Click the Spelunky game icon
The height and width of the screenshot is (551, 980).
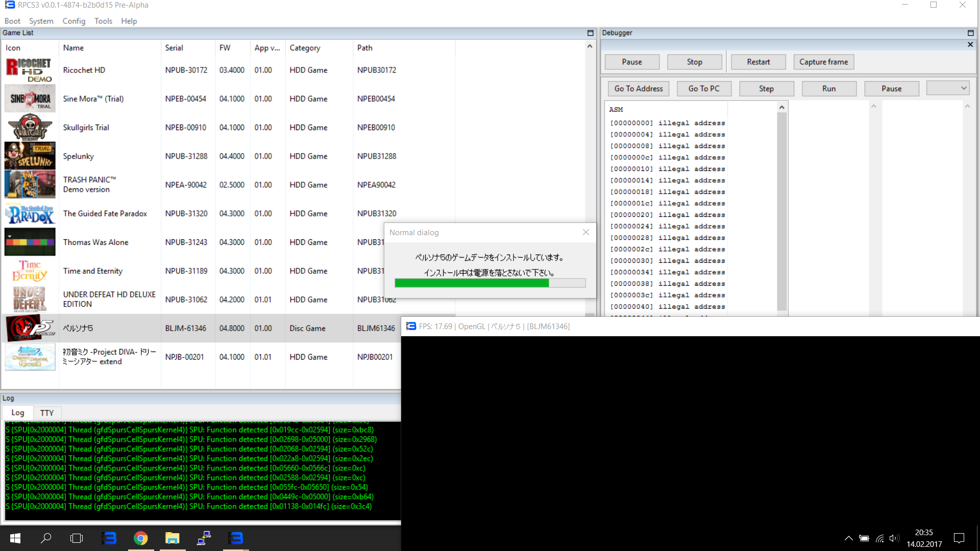pyautogui.click(x=30, y=156)
